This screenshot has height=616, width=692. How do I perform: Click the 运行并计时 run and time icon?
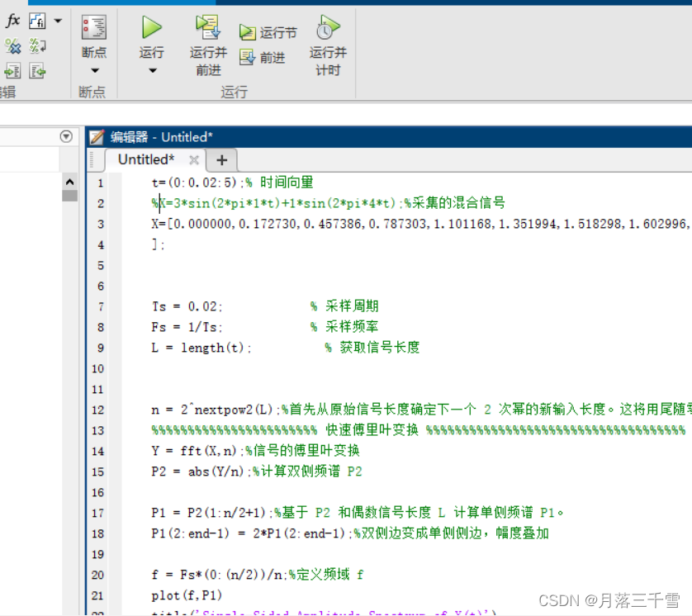pyautogui.click(x=328, y=27)
